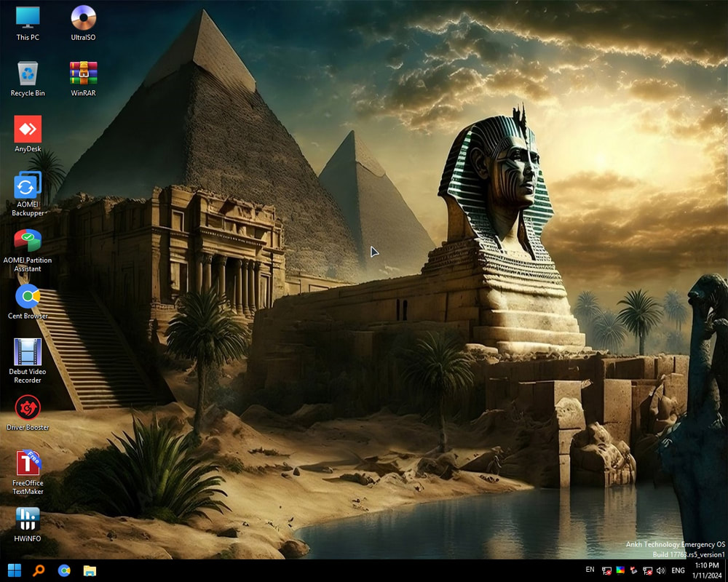The image size is (728, 582).
Task: Select Cent Browser shortcut on the desktop
Action: click(x=28, y=297)
